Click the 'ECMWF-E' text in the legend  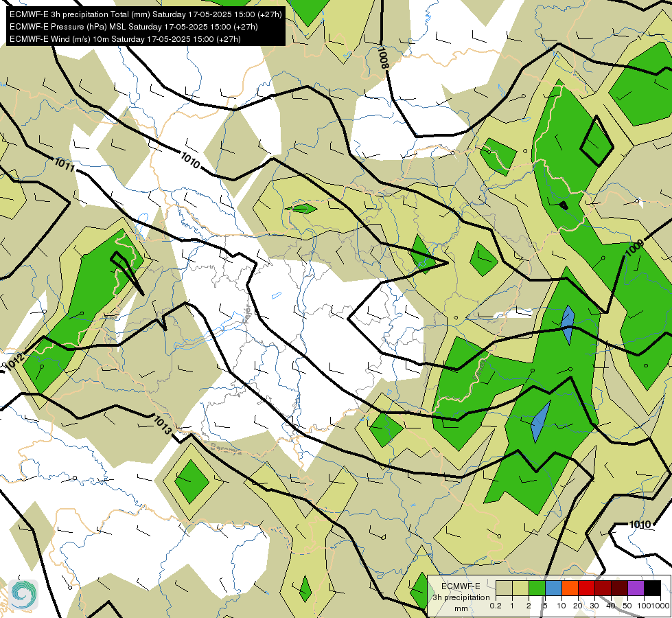(461, 586)
